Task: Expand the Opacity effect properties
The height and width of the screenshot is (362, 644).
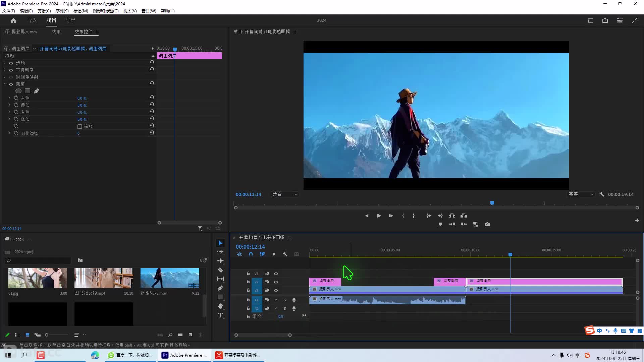Action: (x=4, y=70)
